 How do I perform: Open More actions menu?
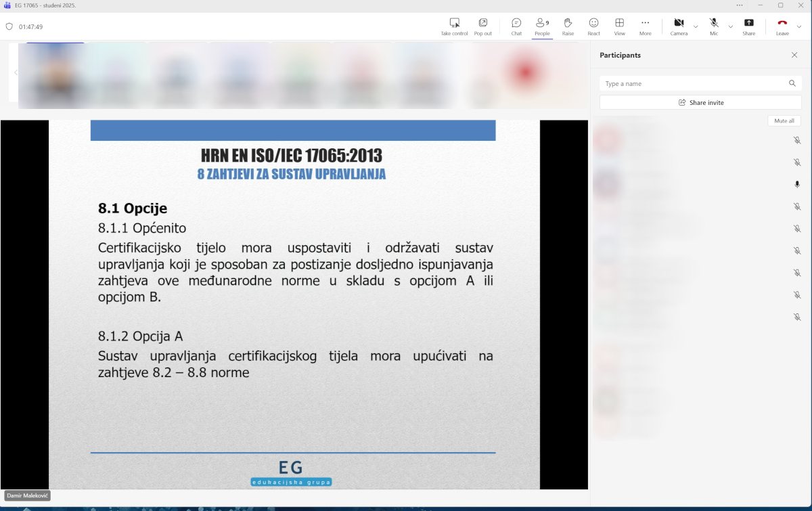tap(645, 26)
